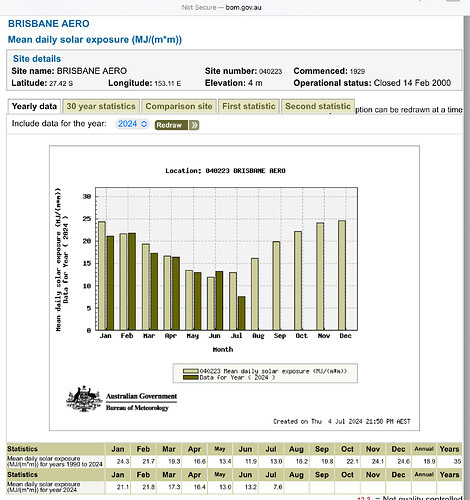Open the 30 year statistics tab
Screen dimensions: 470x500
coord(101,106)
